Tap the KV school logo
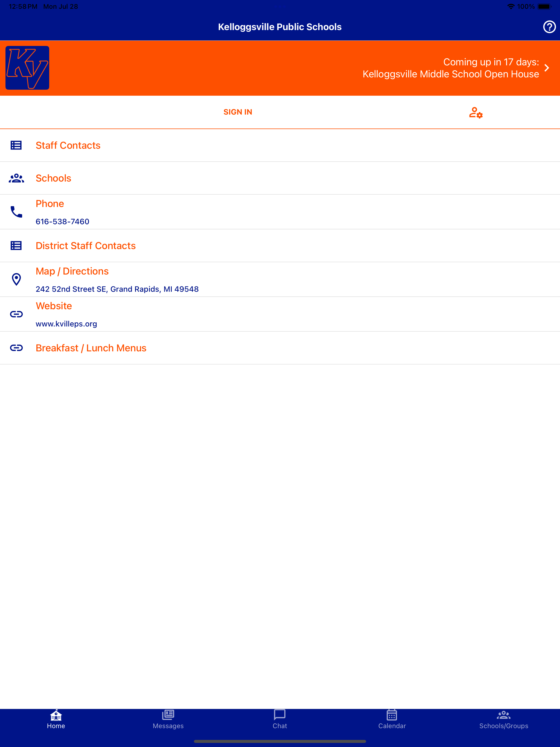Image resolution: width=560 pixels, height=747 pixels. coord(27,68)
